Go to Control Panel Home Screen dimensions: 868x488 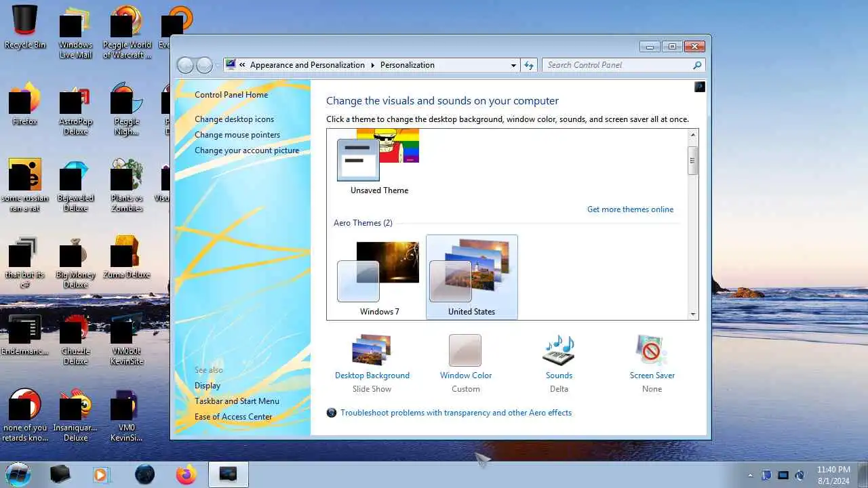(x=231, y=95)
